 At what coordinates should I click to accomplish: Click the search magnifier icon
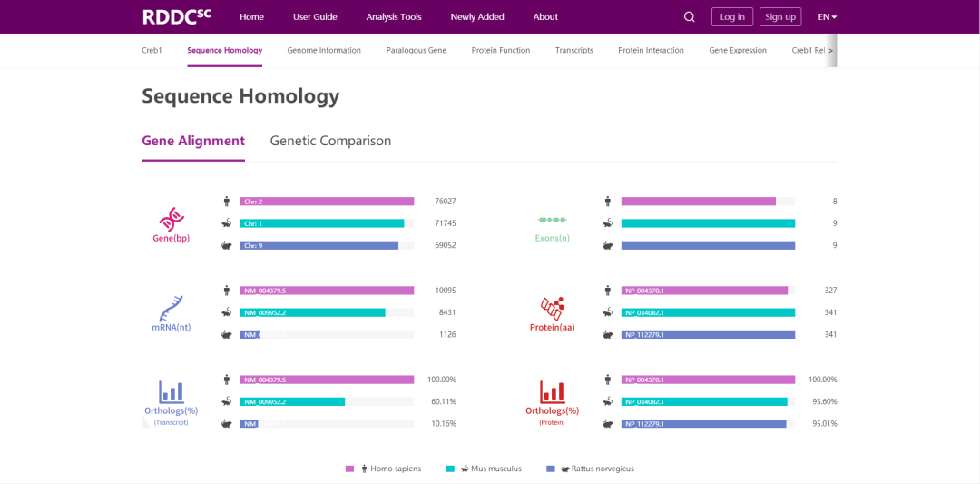[x=689, y=17]
